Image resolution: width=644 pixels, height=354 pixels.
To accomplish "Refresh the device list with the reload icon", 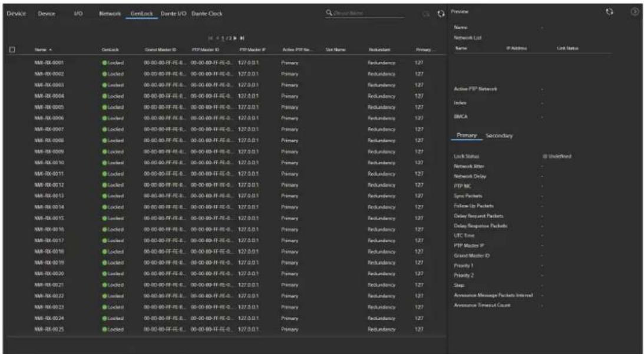I will point(441,14).
